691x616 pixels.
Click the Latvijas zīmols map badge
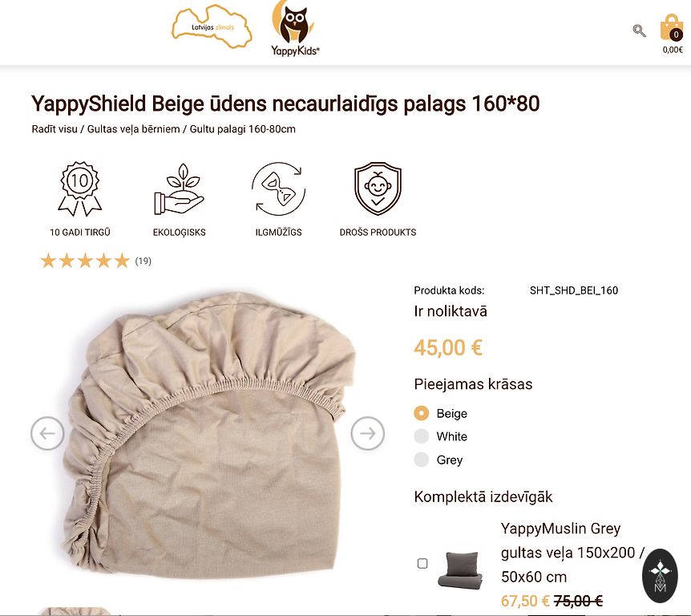212,27
